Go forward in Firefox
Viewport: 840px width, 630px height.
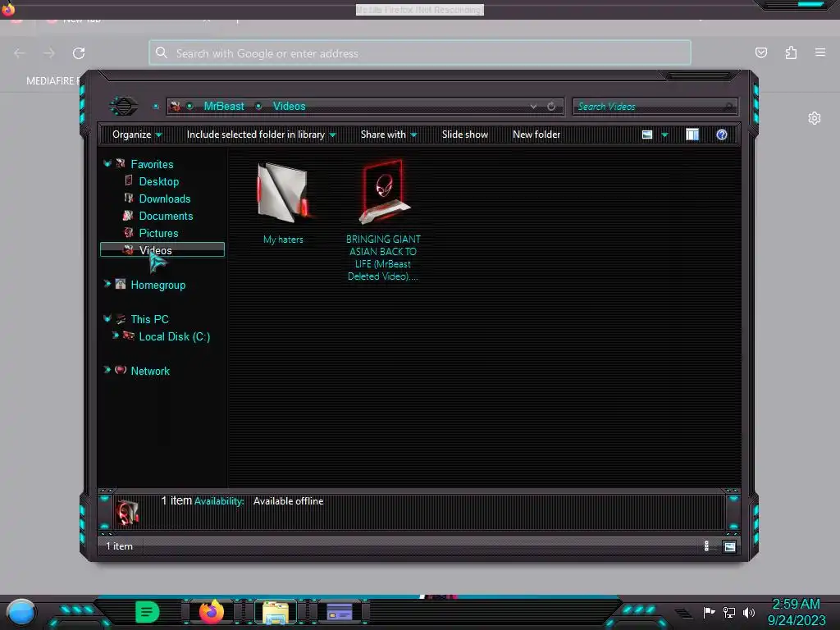point(48,53)
